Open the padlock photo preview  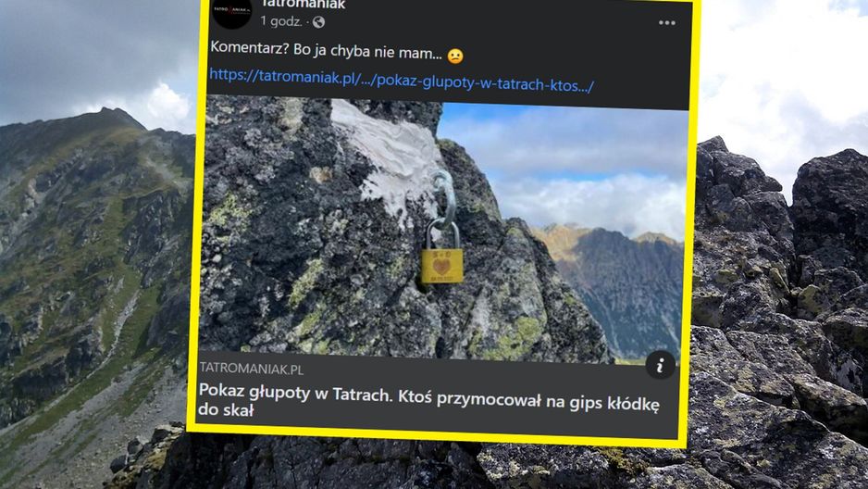pos(444,230)
